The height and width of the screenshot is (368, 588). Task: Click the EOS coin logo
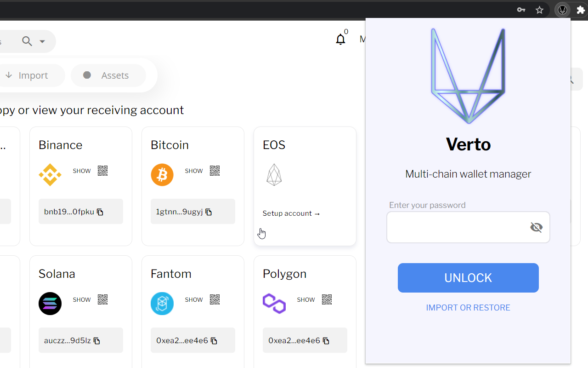[274, 175]
